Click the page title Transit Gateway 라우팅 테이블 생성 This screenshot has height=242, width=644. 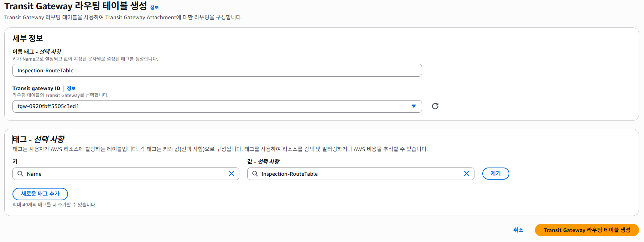pos(76,6)
